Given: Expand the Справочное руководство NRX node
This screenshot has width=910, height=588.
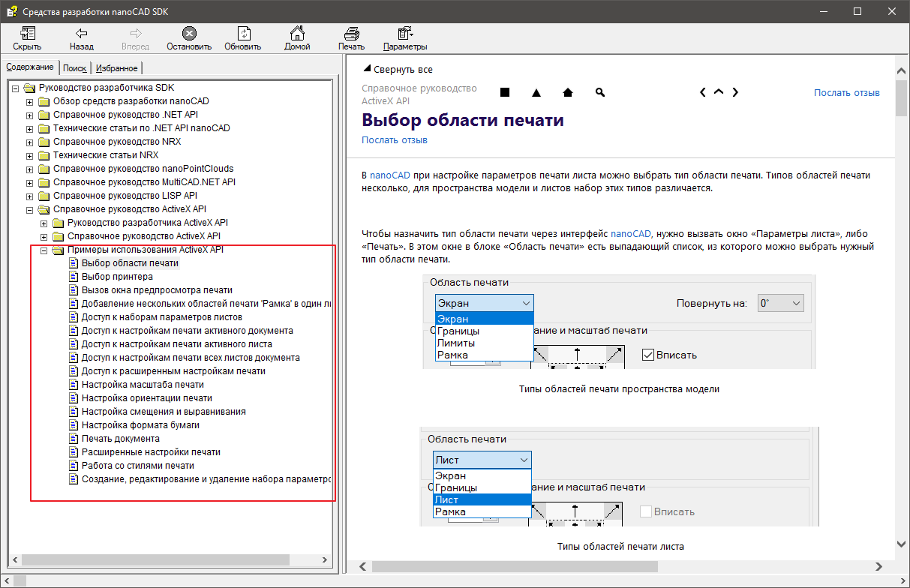Looking at the screenshot, I should click(x=30, y=142).
